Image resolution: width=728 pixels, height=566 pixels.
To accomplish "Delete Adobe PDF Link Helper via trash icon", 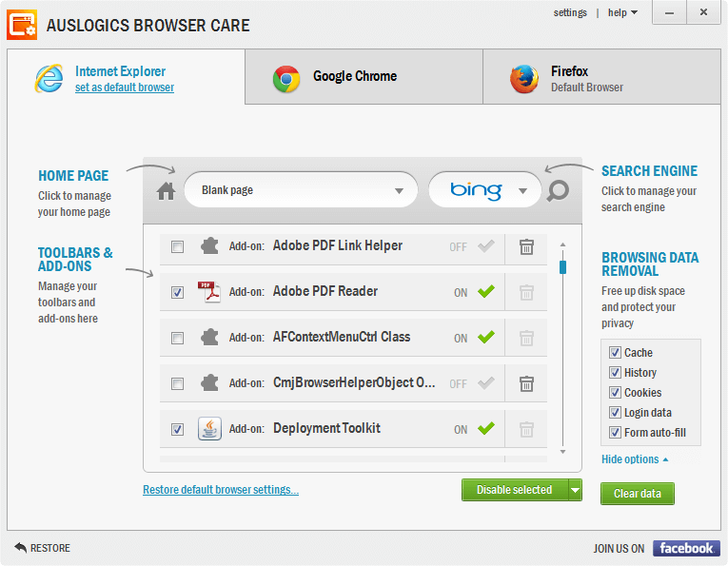I will (x=526, y=246).
